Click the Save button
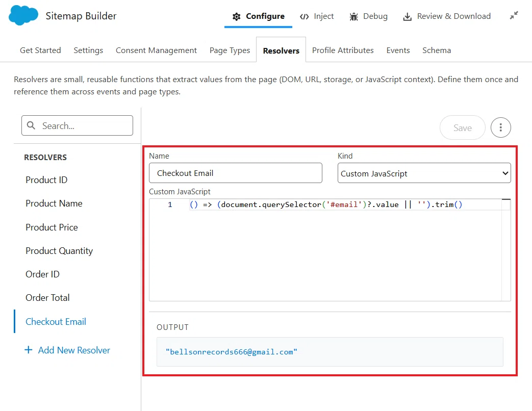532x411 pixels. point(463,127)
